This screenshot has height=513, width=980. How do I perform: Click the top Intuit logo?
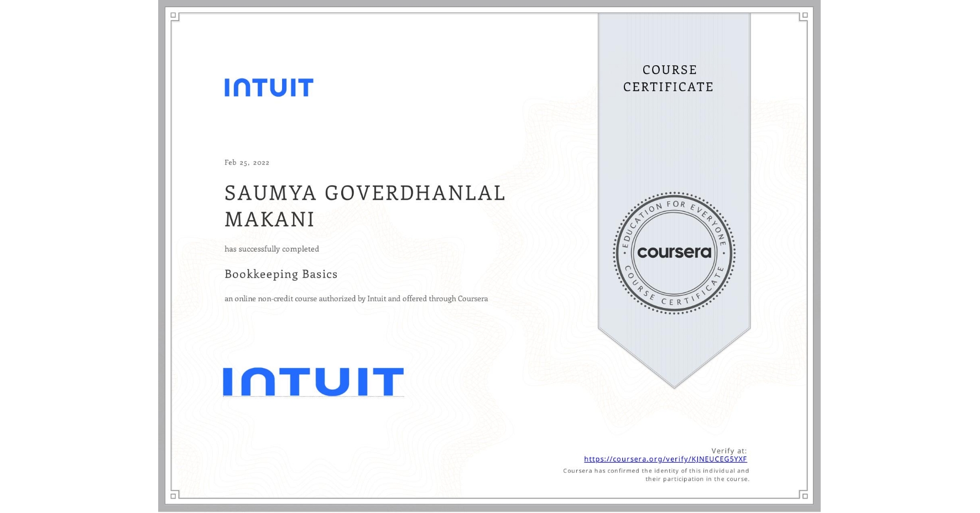[269, 87]
